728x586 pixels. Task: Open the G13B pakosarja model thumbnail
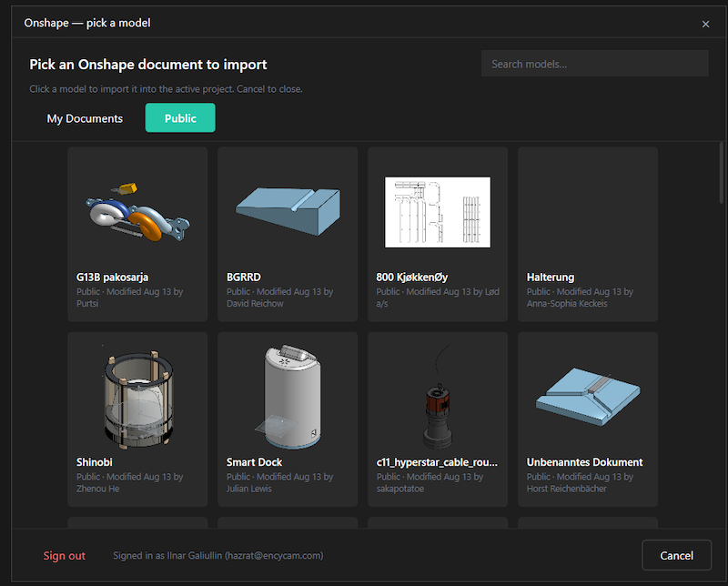pyautogui.click(x=137, y=211)
